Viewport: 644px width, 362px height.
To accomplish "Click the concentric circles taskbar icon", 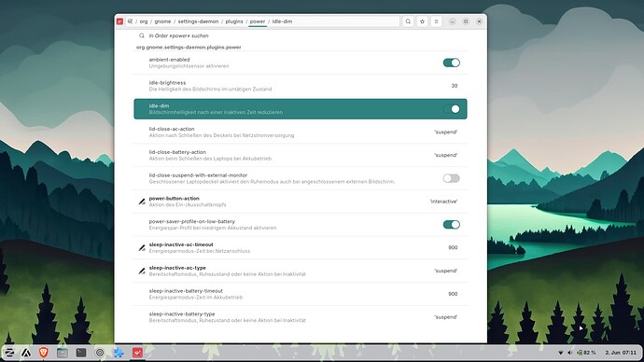I will (x=99, y=353).
